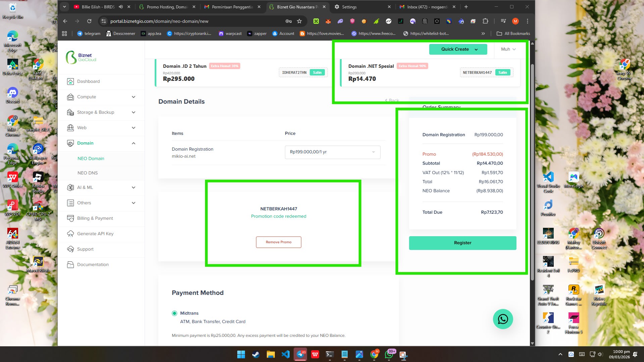This screenshot has width=644, height=362.
Task: Click the Storage & Backup icon
Action: coord(70,112)
